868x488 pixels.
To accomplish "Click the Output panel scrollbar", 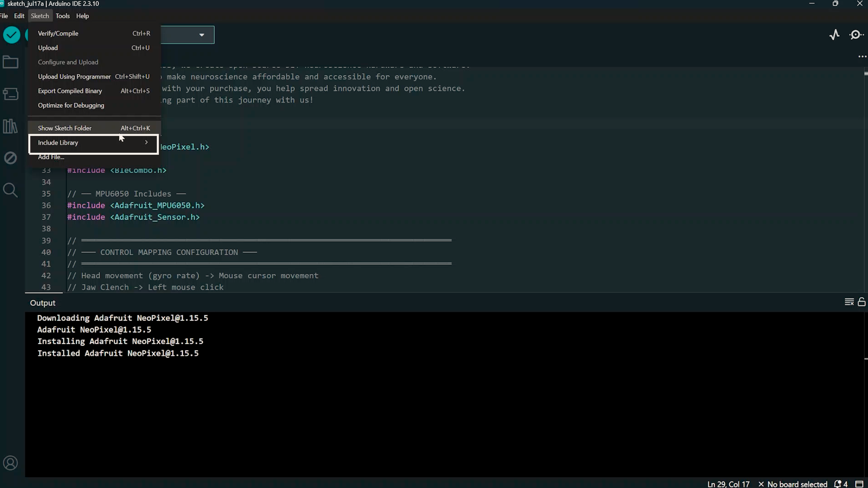I will [x=866, y=394].
